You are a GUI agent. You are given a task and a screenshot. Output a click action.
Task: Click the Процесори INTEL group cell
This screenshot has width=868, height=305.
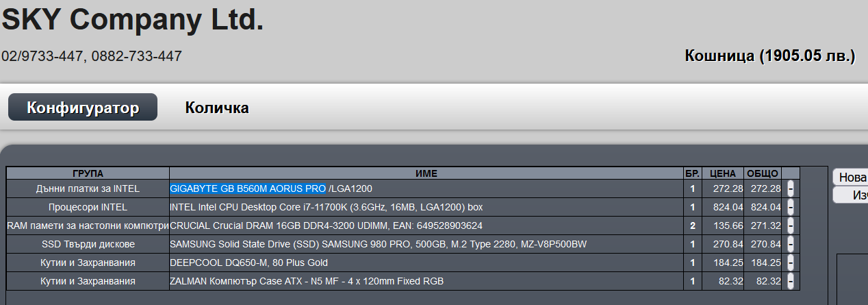click(x=88, y=207)
